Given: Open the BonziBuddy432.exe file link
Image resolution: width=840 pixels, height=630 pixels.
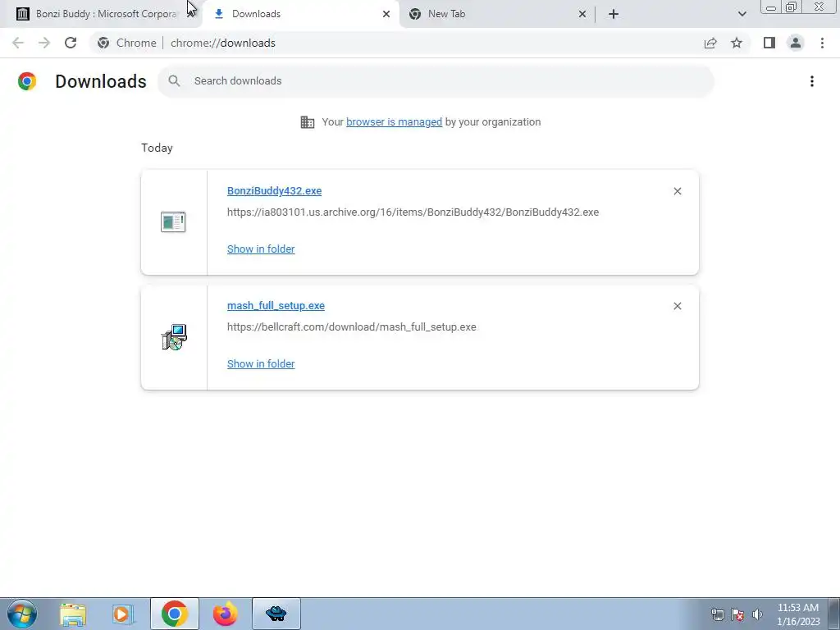Looking at the screenshot, I should click(274, 191).
